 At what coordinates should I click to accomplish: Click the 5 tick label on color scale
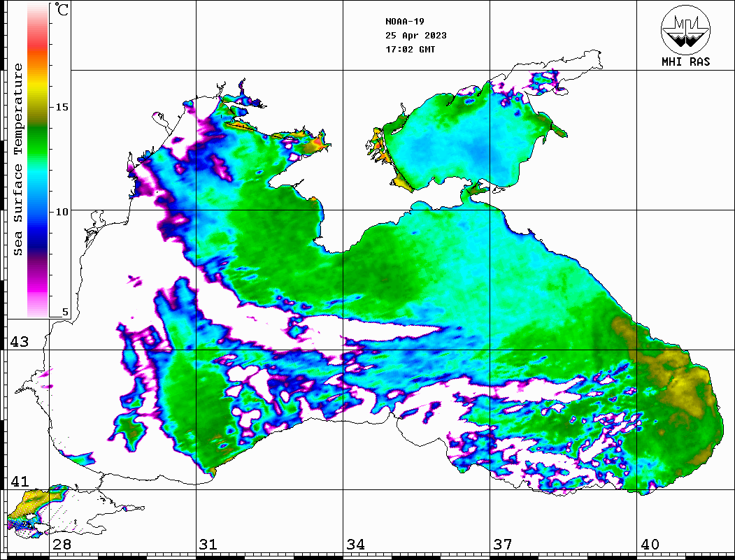click(x=65, y=312)
